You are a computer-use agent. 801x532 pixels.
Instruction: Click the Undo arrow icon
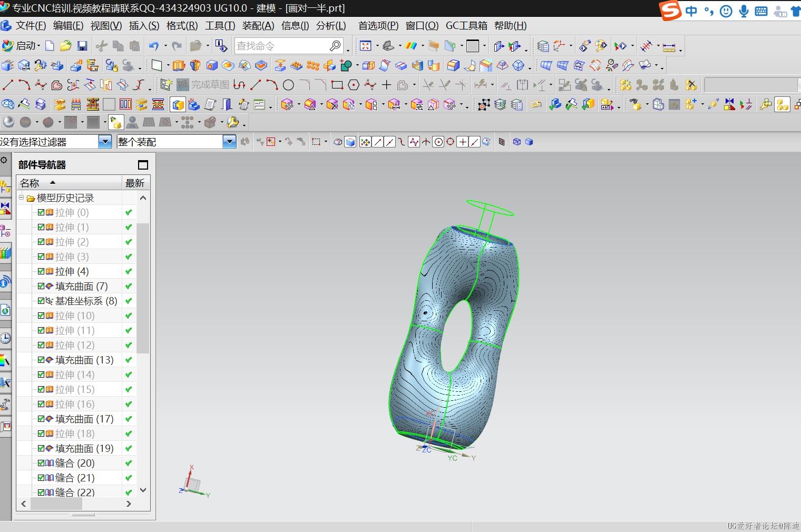point(153,46)
